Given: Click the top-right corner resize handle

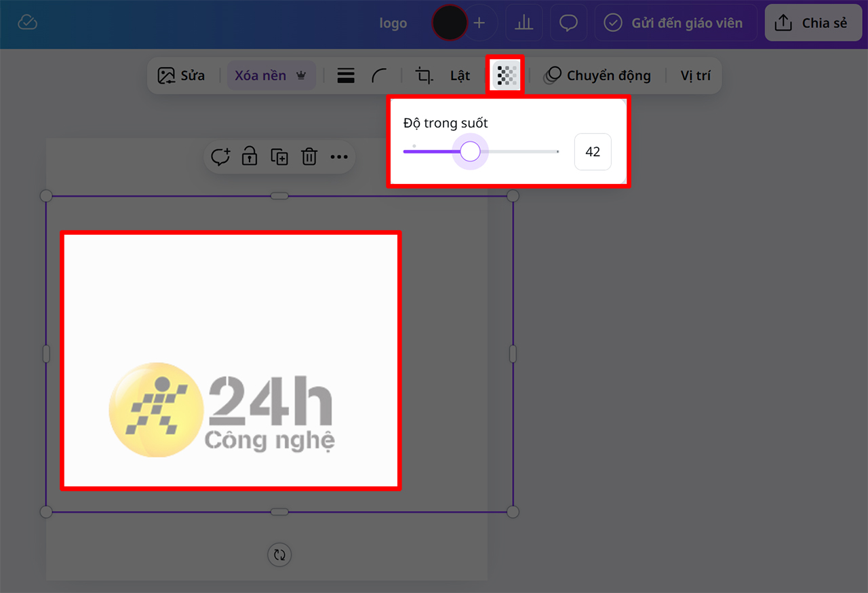Looking at the screenshot, I should coord(513,196).
